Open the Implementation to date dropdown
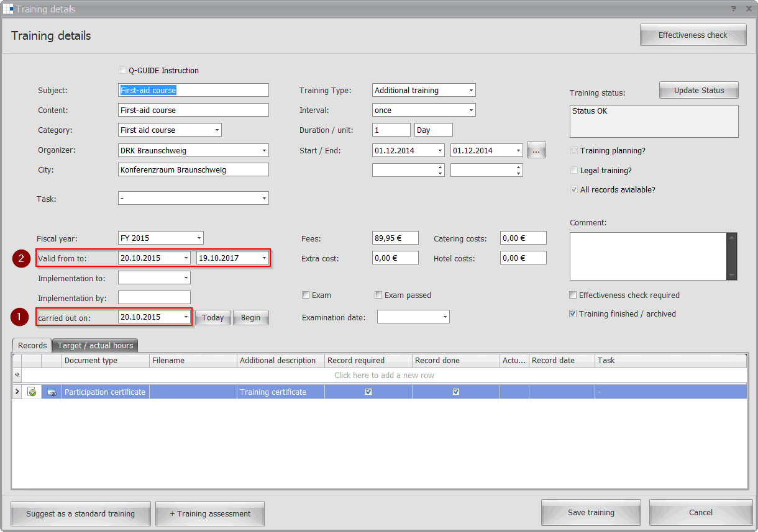Image resolution: width=758 pixels, height=532 pixels. click(186, 278)
